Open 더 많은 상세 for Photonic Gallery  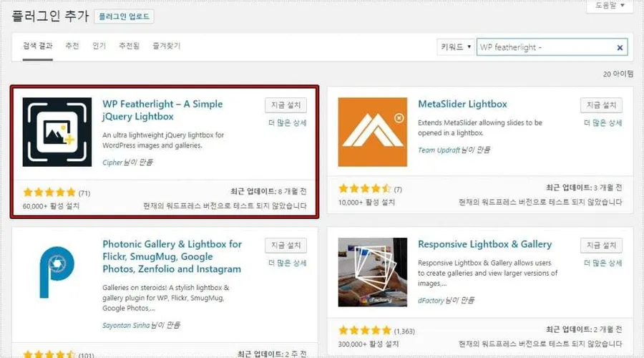coord(288,263)
